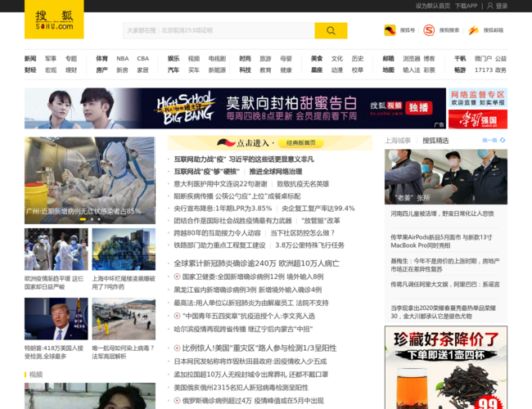Open the 搜狐号 icon link
The image size is (532, 409).
[x=390, y=30]
